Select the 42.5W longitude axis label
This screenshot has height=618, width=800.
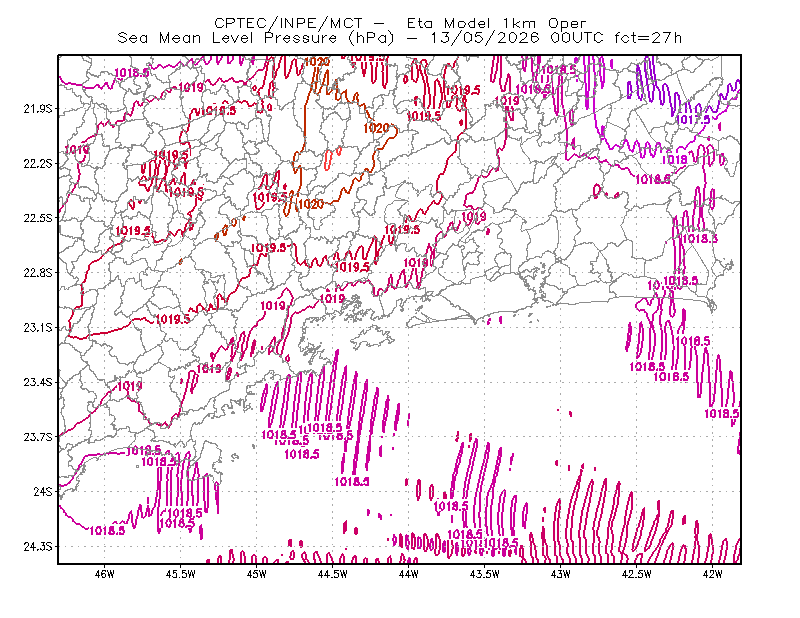[x=636, y=574]
